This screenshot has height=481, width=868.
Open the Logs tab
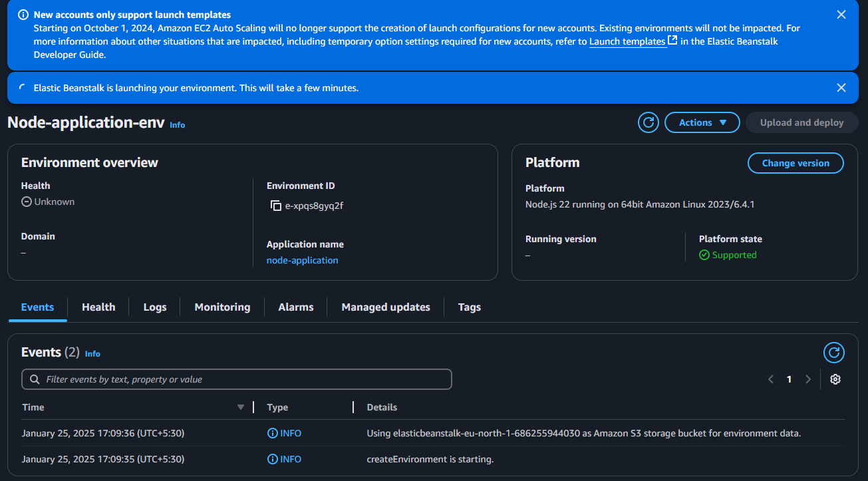155,307
